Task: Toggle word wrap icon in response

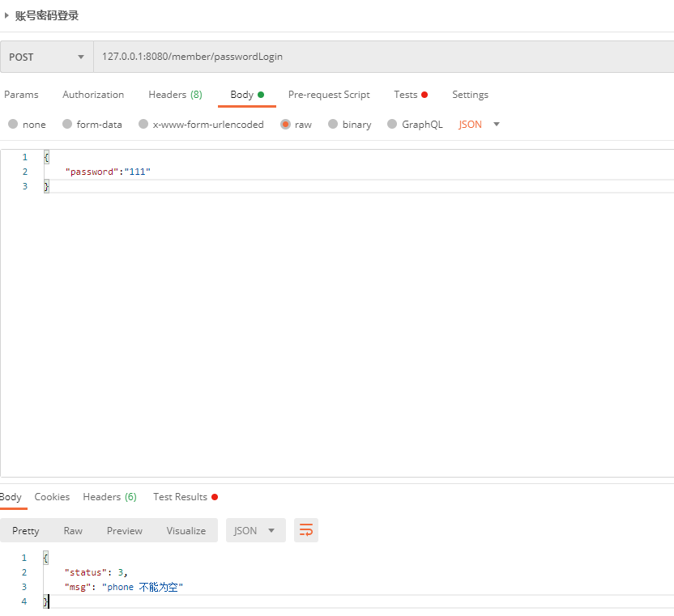Action: click(305, 530)
